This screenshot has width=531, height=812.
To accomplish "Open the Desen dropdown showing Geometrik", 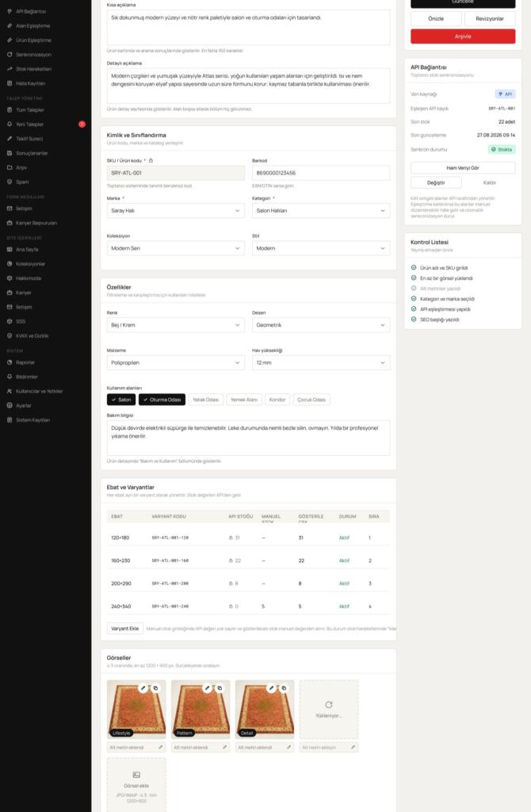I will (321, 325).
